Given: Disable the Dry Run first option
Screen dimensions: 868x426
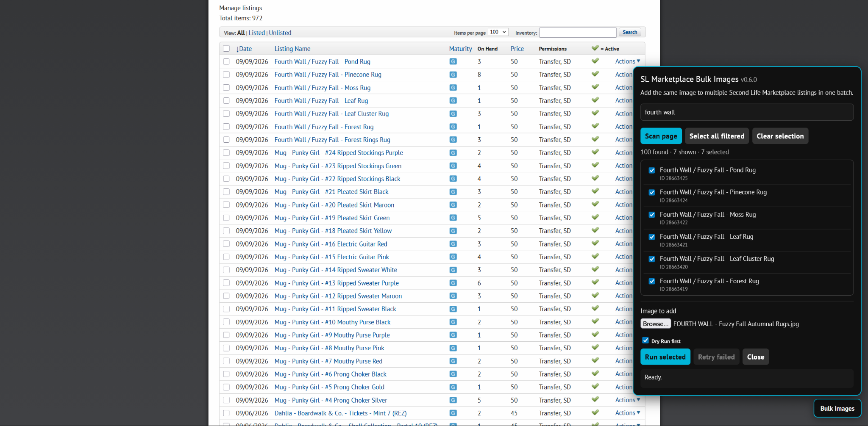Looking at the screenshot, I should 645,340.
